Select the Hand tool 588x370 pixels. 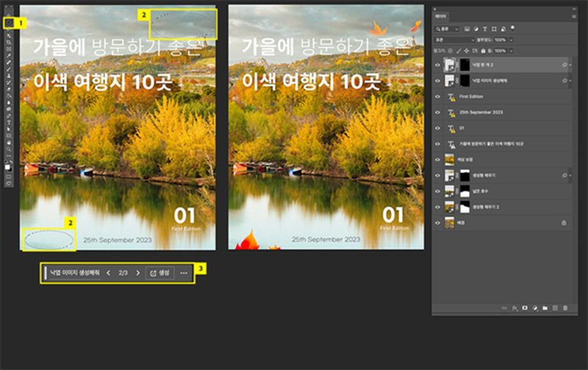(x=9, y=143)
